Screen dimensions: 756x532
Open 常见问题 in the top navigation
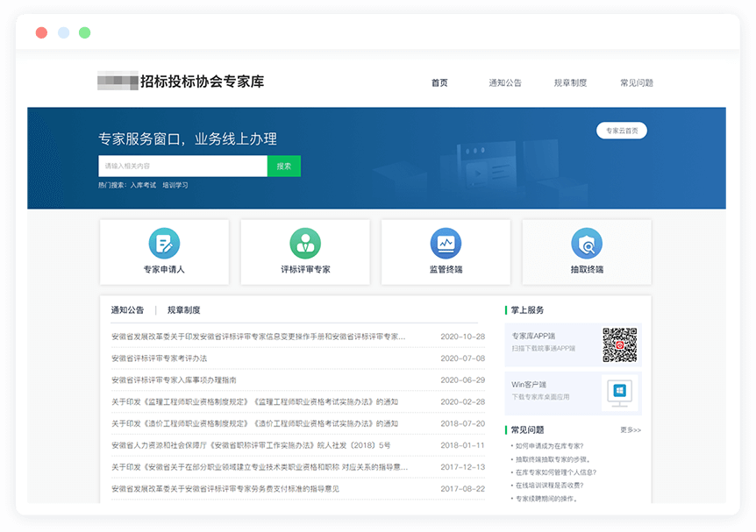[637, 83]
